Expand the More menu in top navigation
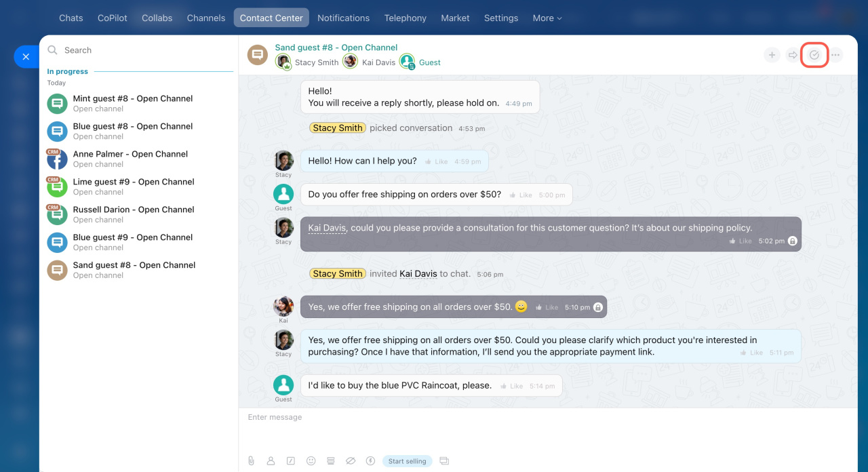868x472 pixels. (547, 18)
